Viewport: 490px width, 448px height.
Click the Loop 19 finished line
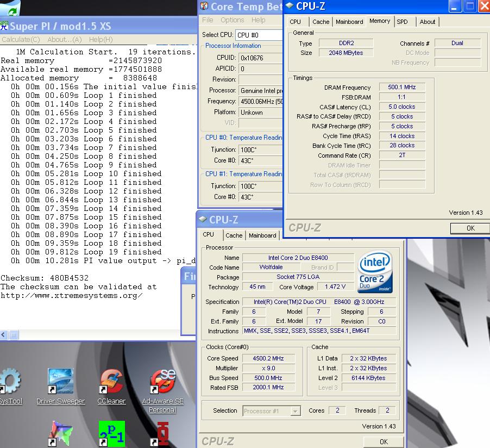pyautogui.click(x=86, y=252)
